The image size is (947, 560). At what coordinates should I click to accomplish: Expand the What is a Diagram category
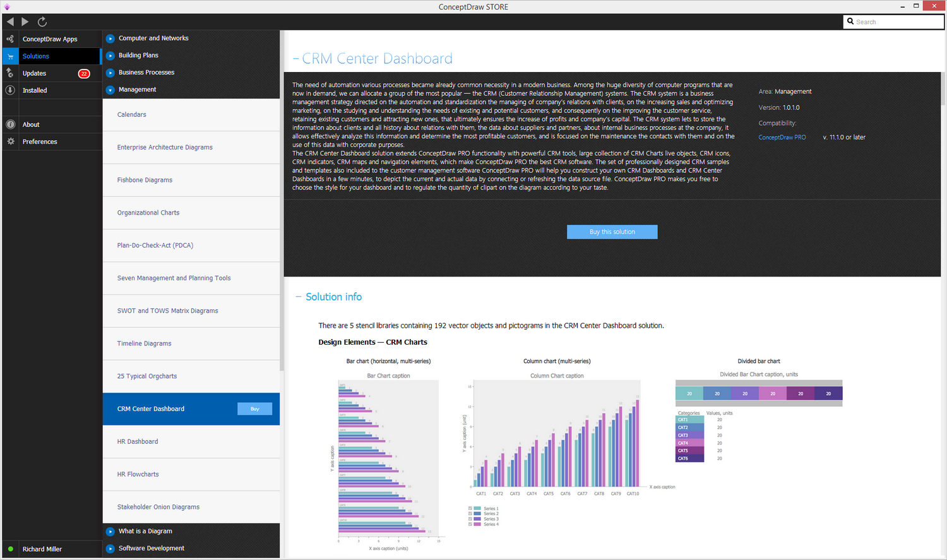click(x=110, y=532)
